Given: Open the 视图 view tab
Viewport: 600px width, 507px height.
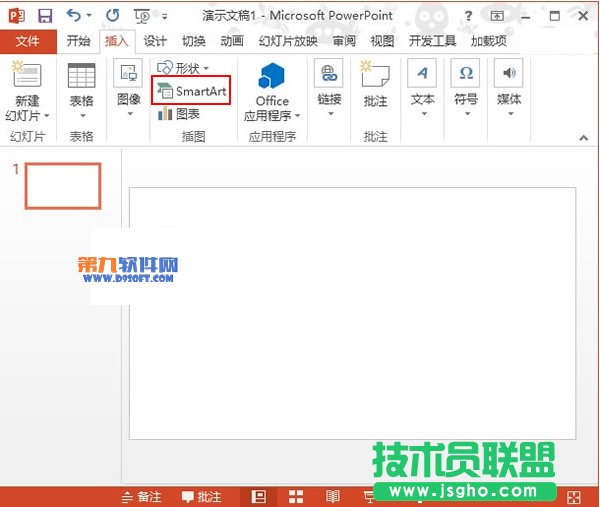Looking at the screenshot, I should (x=382, y=41).
